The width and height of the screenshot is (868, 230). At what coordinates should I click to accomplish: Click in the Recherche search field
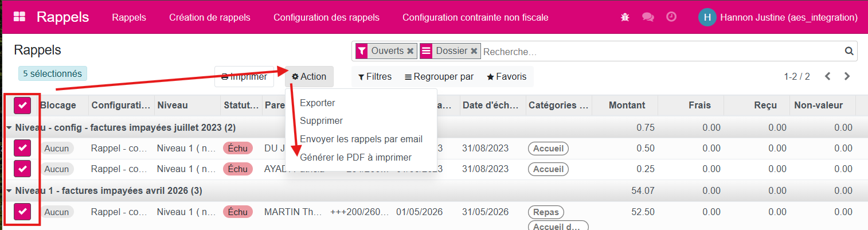click(x=662, y=52)
